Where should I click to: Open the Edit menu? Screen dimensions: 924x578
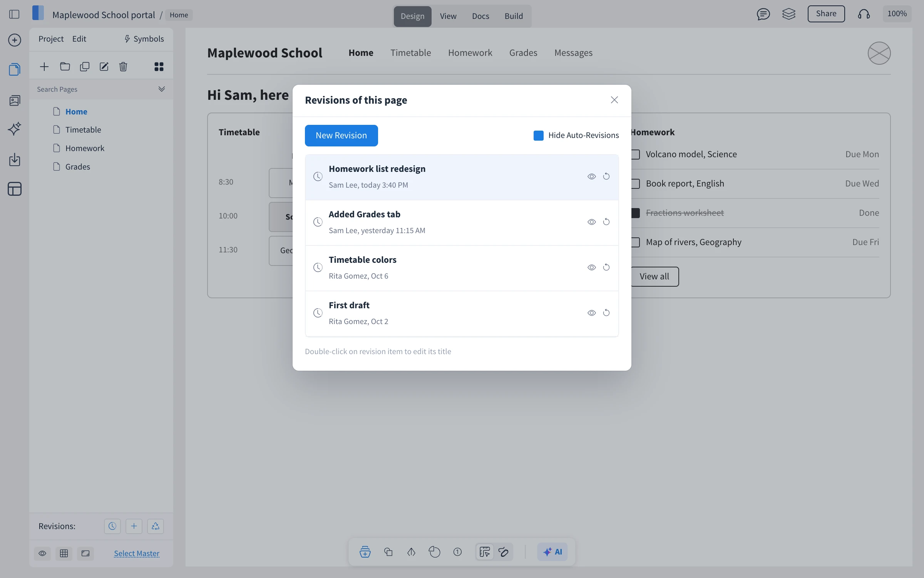point(79,39)
